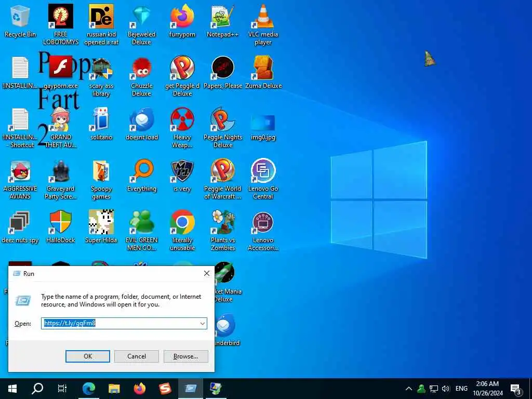
Task: Launch Zuma Deluxe shortcut
Action: 263,73
